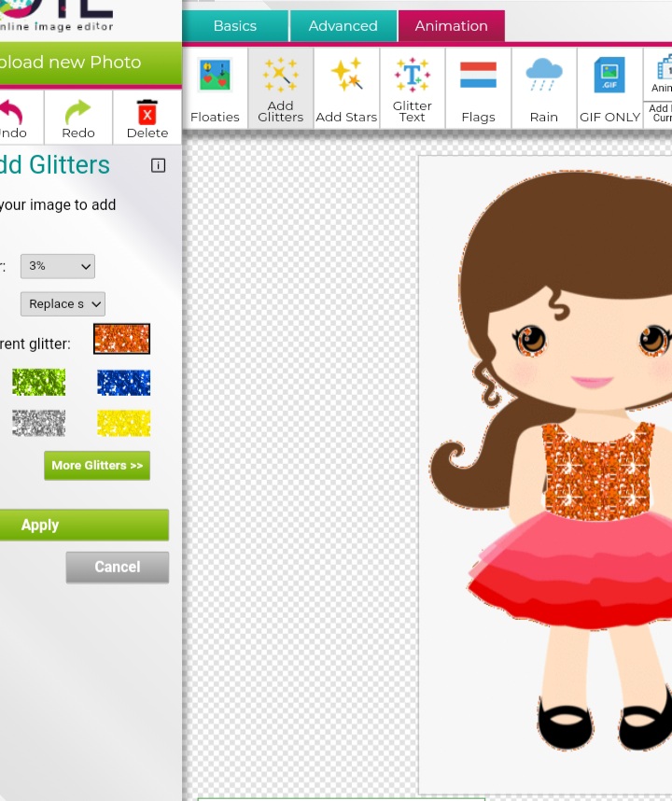This screenshot has height=801, width=672.
Task: Expand the 3% percentage dropdown
Action: tap(58, 266)
